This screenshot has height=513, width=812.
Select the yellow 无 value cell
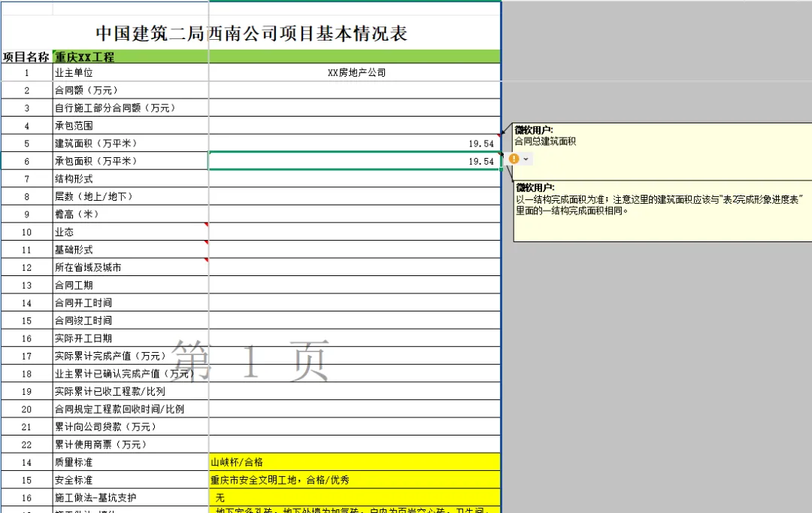355,497
